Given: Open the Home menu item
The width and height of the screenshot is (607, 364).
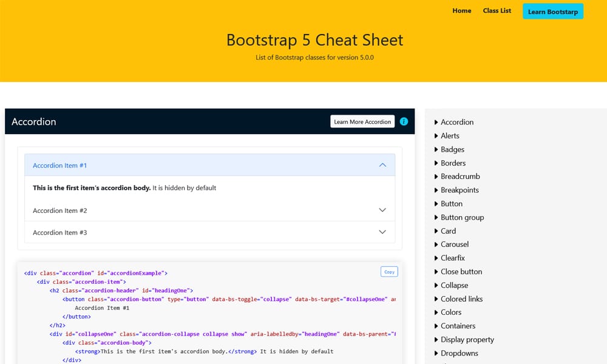Looking at the screenshot, I should coord(461,10).
